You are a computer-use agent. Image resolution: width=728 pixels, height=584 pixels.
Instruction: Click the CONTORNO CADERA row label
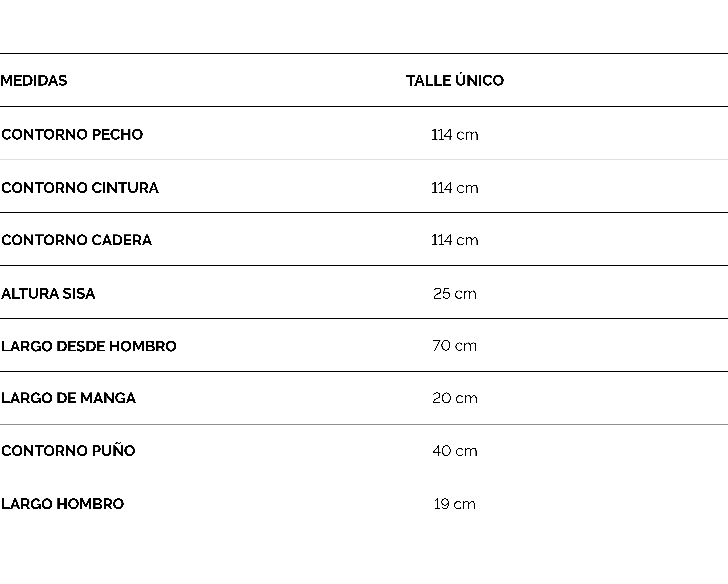pos(76,240)
